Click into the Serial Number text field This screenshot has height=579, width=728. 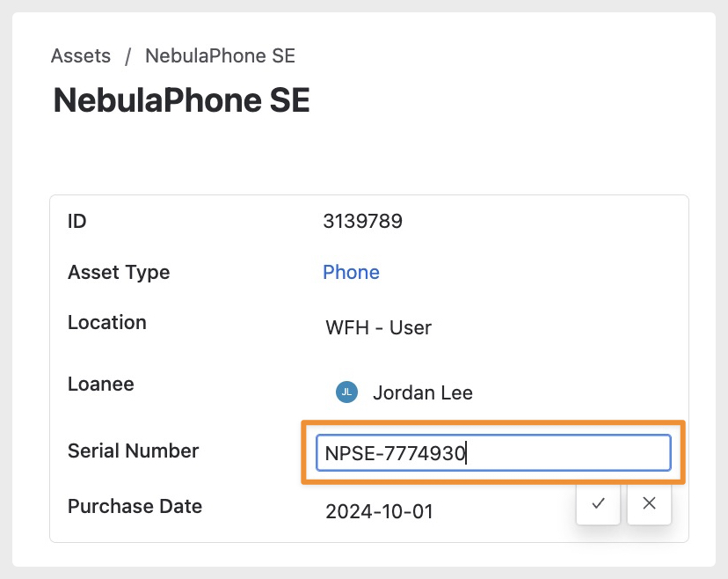pos(492,453)
